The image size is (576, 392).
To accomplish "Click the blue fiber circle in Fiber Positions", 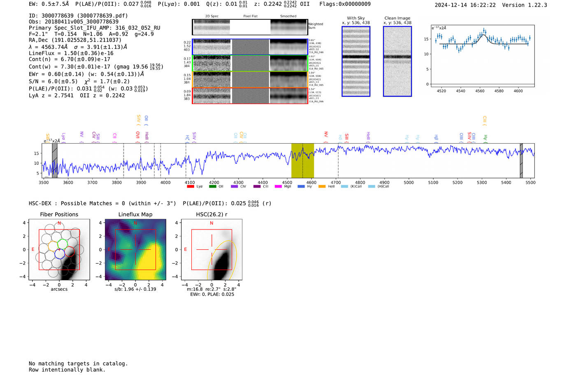I will tap(60, 254).
